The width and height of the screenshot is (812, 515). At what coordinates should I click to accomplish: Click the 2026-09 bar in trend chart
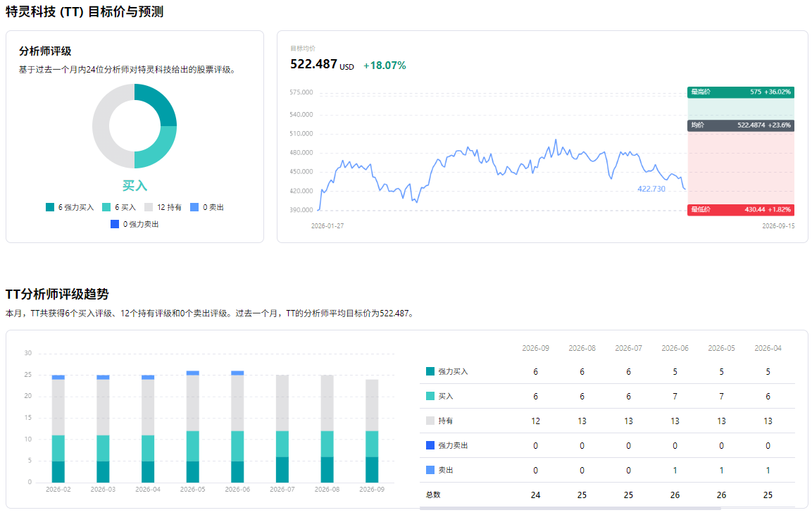click(x=372, y=431)
